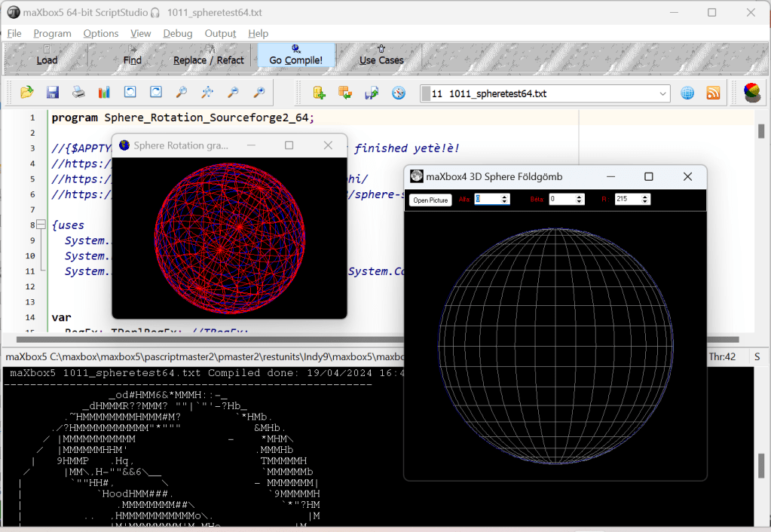Collapse the code fold at line 8
This screenshot has width=771, height=532.
click(x=41, y=225)
